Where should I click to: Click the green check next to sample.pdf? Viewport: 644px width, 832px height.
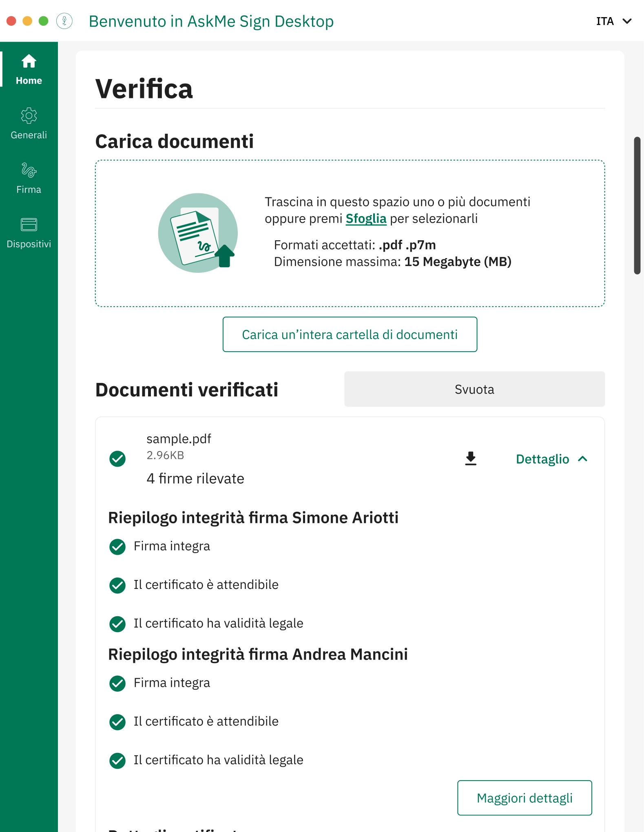[117, 459]
